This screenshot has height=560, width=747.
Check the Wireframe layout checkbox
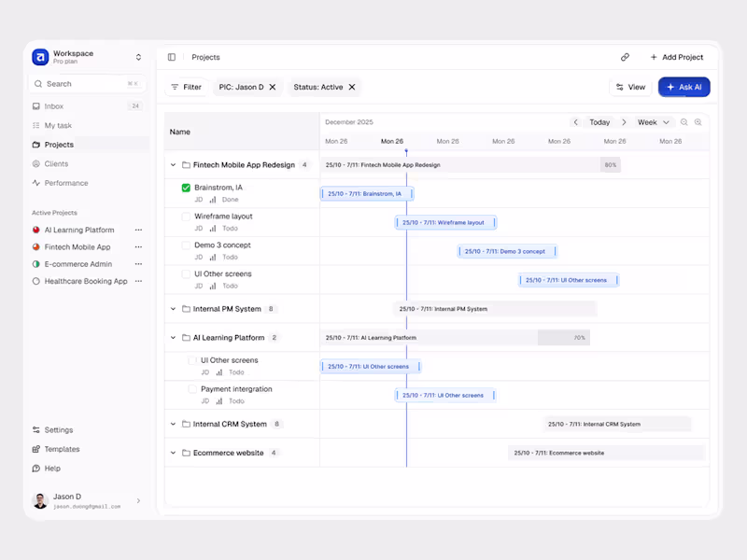click(x=185, y=216)
